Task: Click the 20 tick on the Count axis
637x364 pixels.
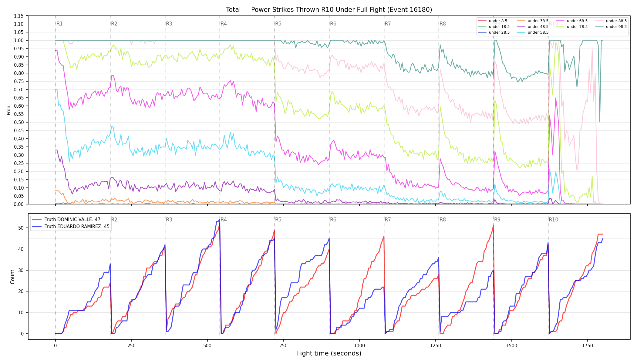Action: click(21, 291)
